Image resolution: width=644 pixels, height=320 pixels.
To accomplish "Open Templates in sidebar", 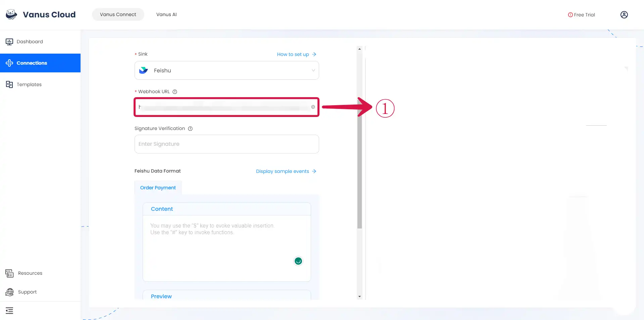I will pos(40,84).
